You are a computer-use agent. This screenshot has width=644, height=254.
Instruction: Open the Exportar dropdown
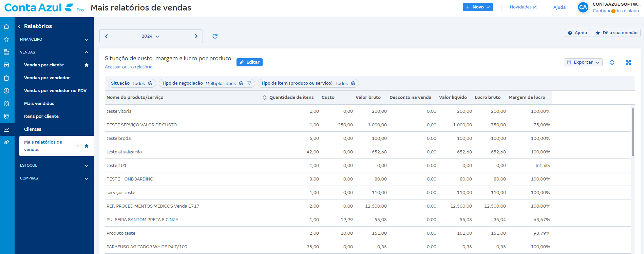coord(583,62)
